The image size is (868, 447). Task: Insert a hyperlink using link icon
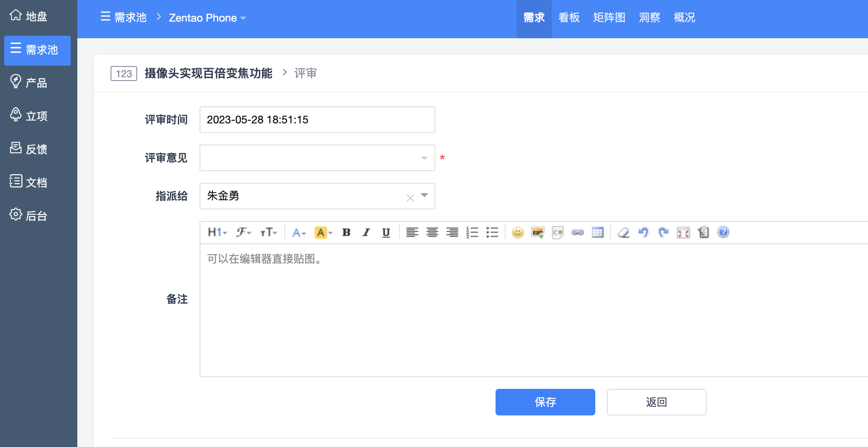577,232
